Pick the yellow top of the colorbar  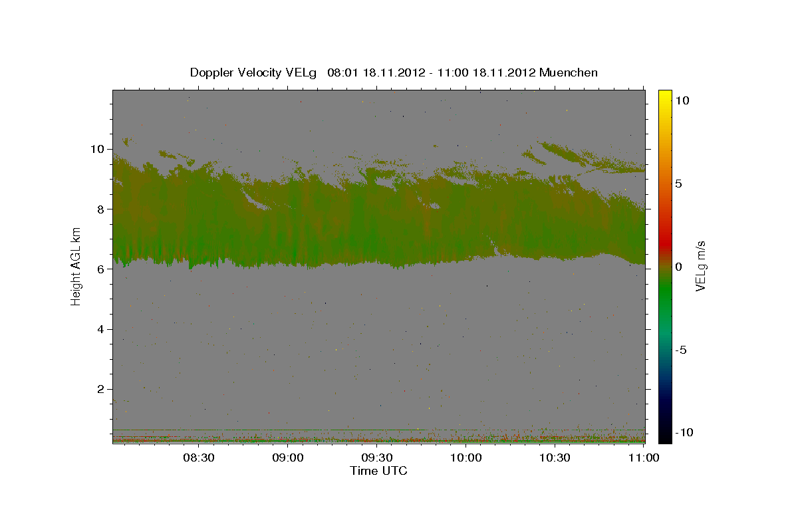(x=665, y=95)
